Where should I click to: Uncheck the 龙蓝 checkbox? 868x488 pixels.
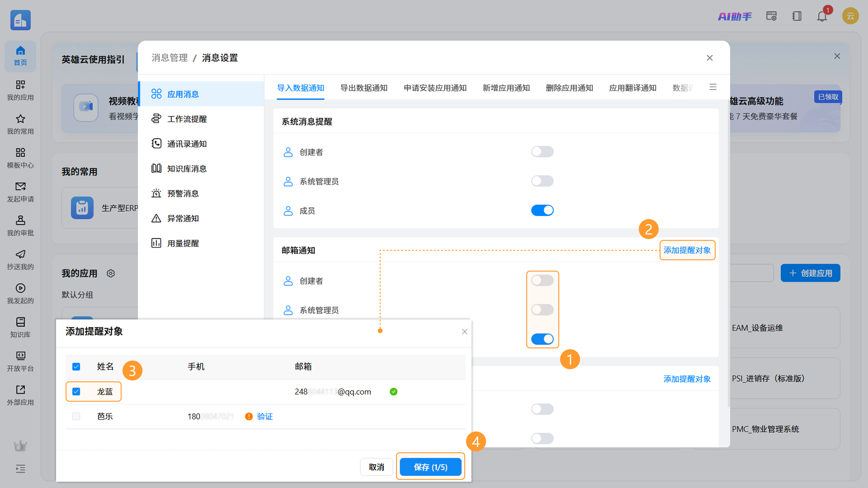coord(76,391)
